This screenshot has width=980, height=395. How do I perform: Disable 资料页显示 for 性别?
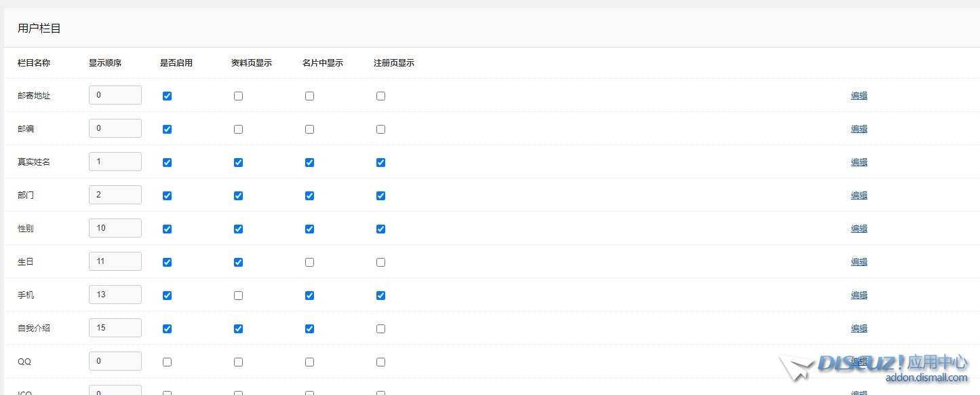pyautogui.click(x=238, y=229)
